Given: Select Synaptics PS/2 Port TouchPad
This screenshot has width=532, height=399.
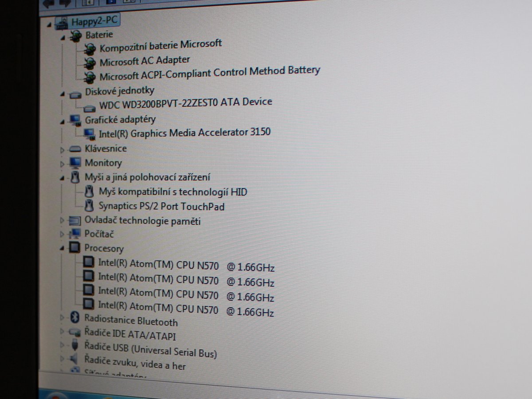Looking at the screenshot, I should (x=161, y=206).
